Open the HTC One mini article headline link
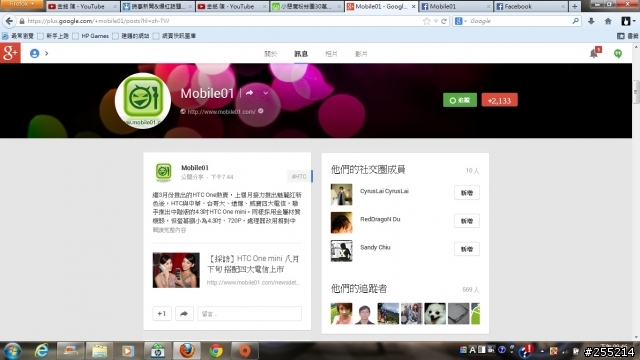The height and width of the screenshot is (360, 640). [253, 264]
